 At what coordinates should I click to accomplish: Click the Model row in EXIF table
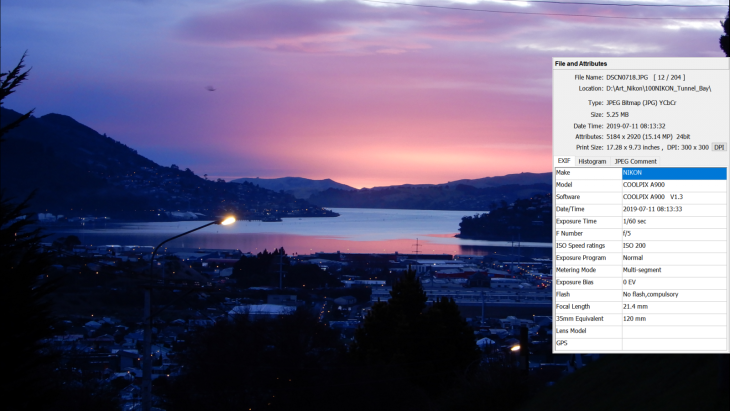coord(640,185)
